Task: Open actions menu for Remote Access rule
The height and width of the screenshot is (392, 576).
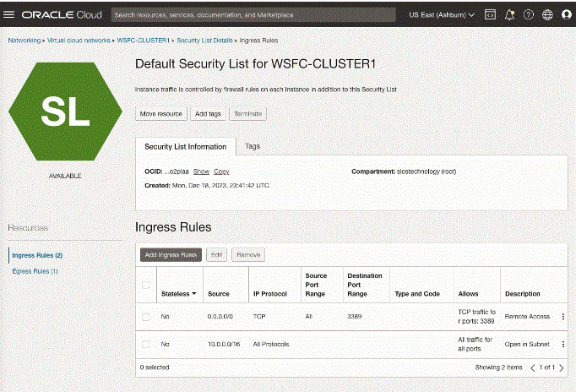Action: (x=563, y=316)
